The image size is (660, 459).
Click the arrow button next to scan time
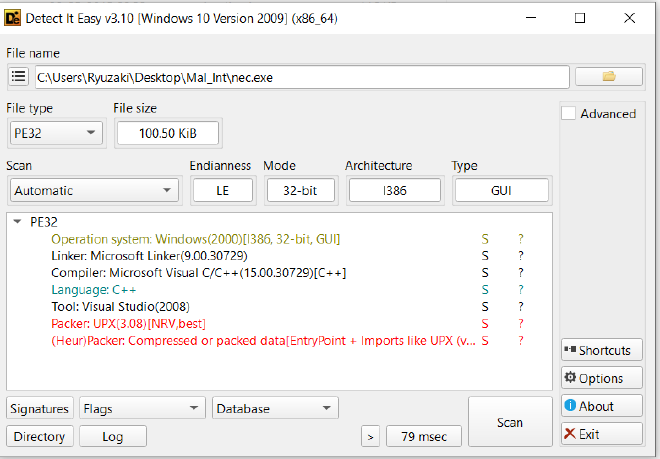[370, 436]
